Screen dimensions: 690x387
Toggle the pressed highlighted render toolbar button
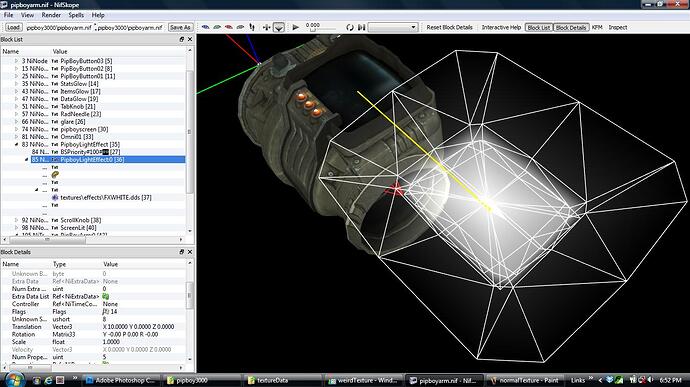pyautogui.click(x=279, y=27)
